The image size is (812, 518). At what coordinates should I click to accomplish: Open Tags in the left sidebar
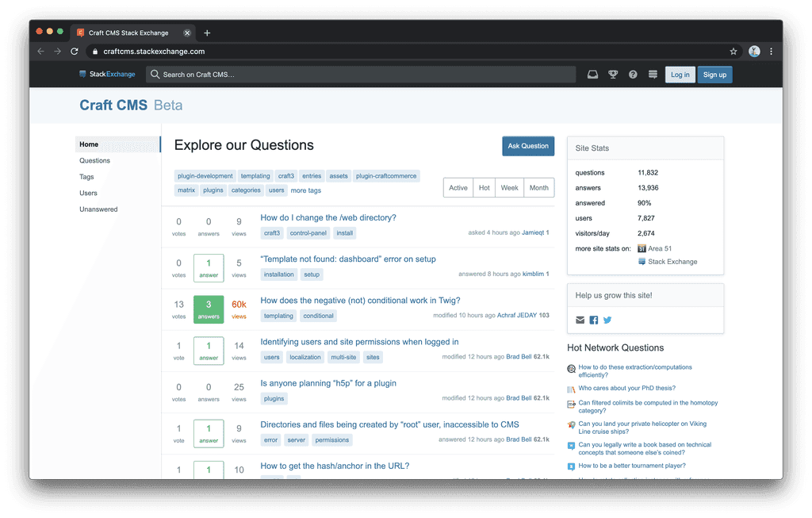point(86,177)
